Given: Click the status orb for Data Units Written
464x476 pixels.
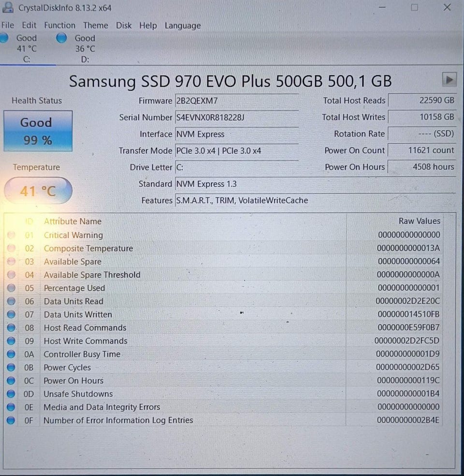Looking at the screenshot, I should point(11,314).
